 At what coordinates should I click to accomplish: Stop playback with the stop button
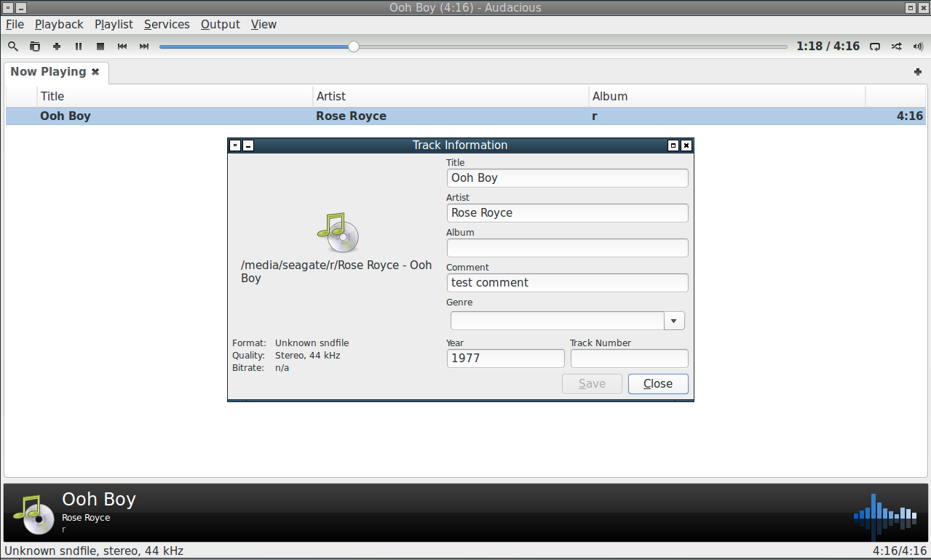100,46
